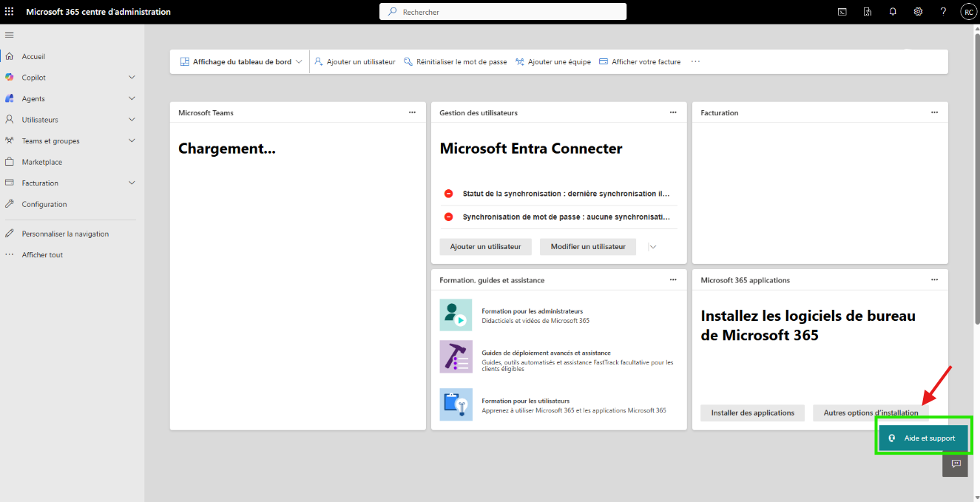Open more options on Gestion des utilisateurs card

click(x=673, y=112)
